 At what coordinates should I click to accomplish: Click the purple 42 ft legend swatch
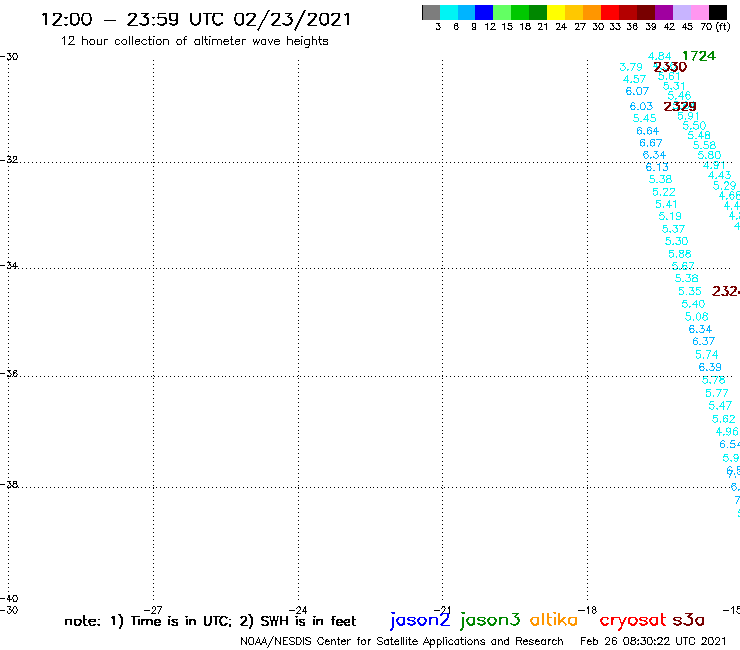pyautogui.click(x=663, y=12)
